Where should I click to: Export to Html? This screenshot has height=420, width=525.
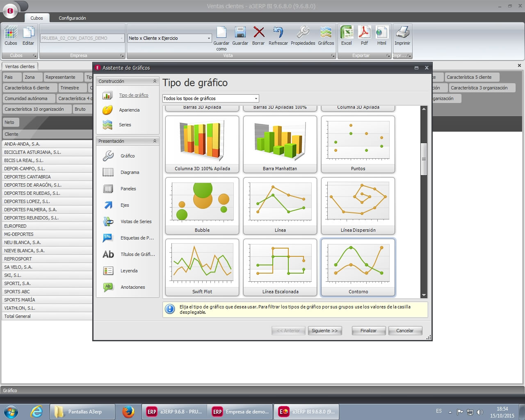[x=382, y=36]
